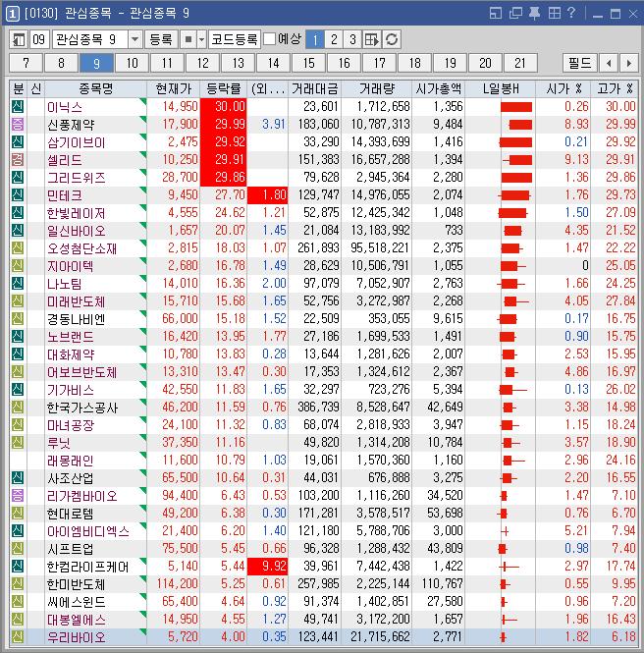Click 셀리드 current price 10,250
This screenshot has height=653, width=644.
pos(180,159)
